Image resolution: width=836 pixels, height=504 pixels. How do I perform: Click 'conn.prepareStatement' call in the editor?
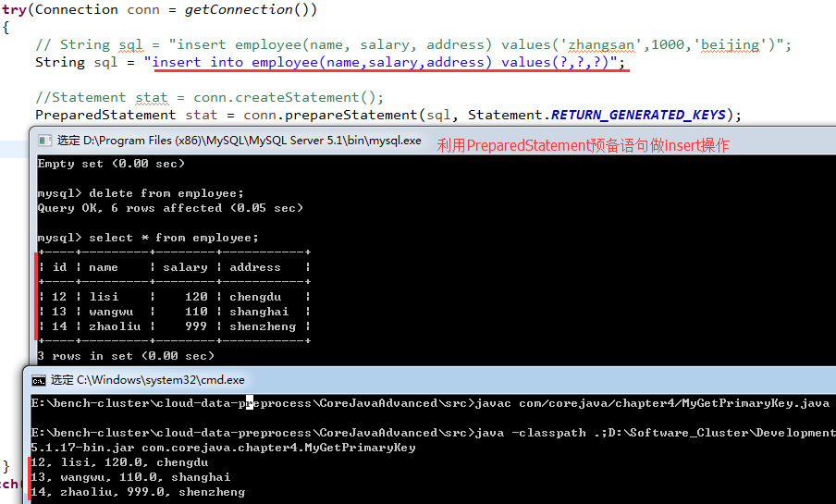[330, 116]
